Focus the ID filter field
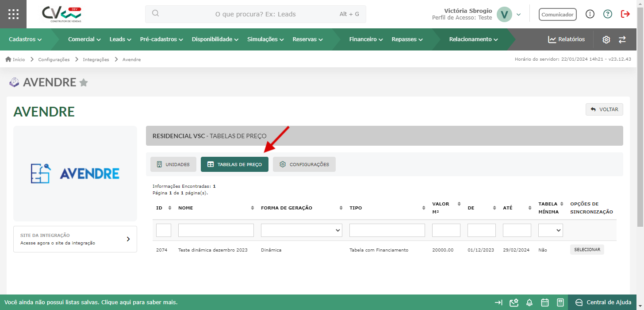Screen dimensions: 644x310 click(x=164, y=230)
